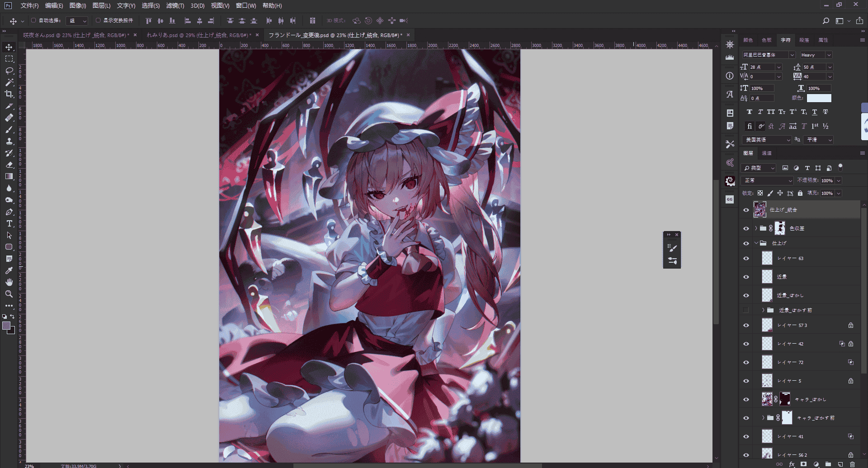This screenshot has width=868, height=468.
Task: Select the Crop tool
Action: (9, 94)
